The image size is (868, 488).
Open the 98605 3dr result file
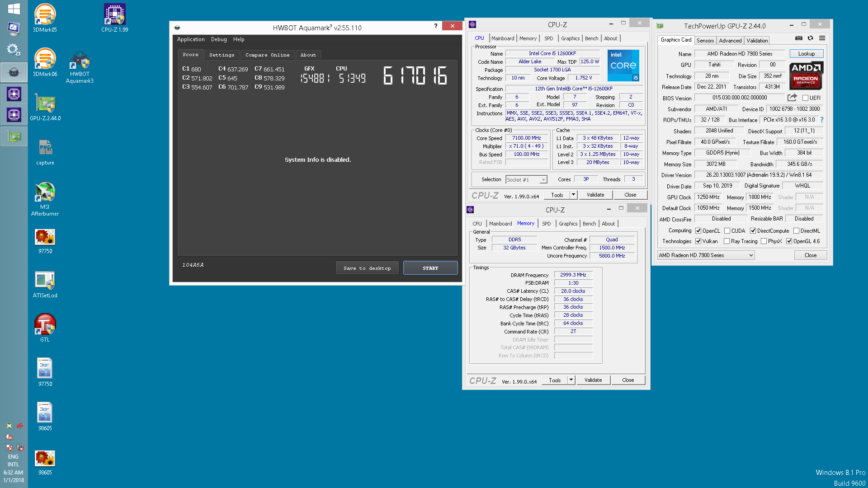coord(45,417)
